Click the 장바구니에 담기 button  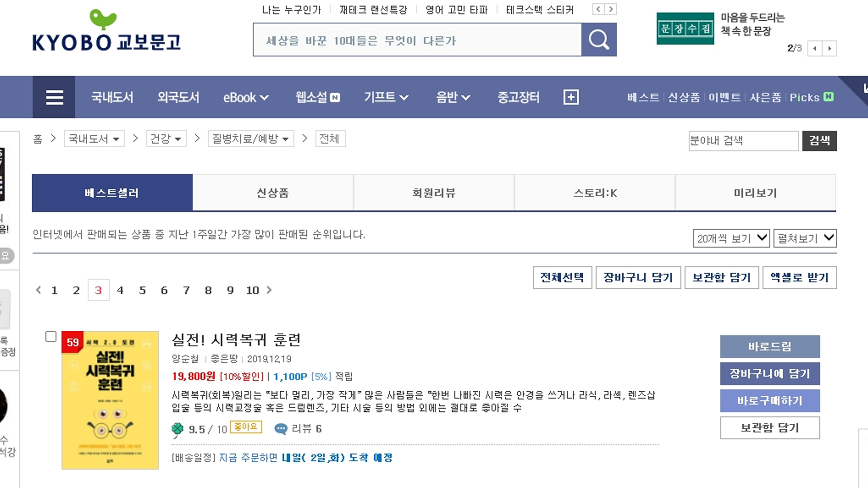coord(769,374)
